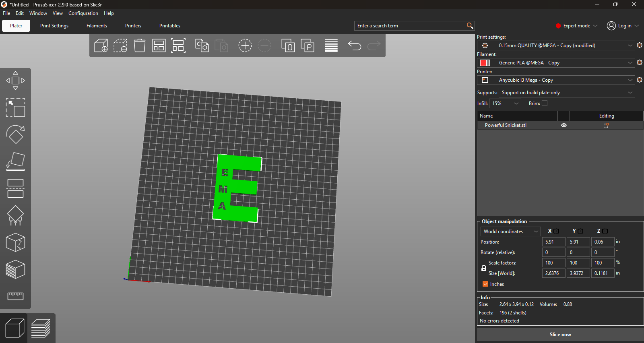Switch to the Print Settings tab
644x343 pixels.
pyautogui.click(x=54, y=26)
